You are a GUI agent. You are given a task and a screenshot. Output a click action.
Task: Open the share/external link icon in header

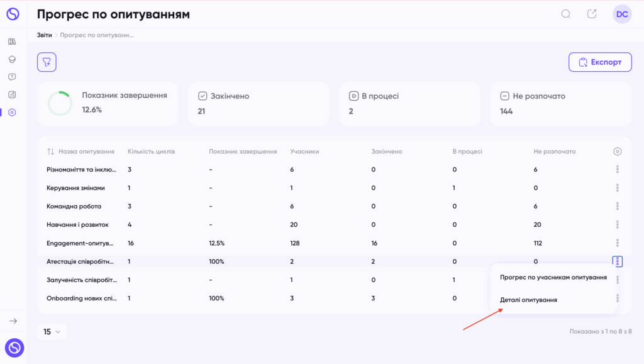click(x=592, y=14)
